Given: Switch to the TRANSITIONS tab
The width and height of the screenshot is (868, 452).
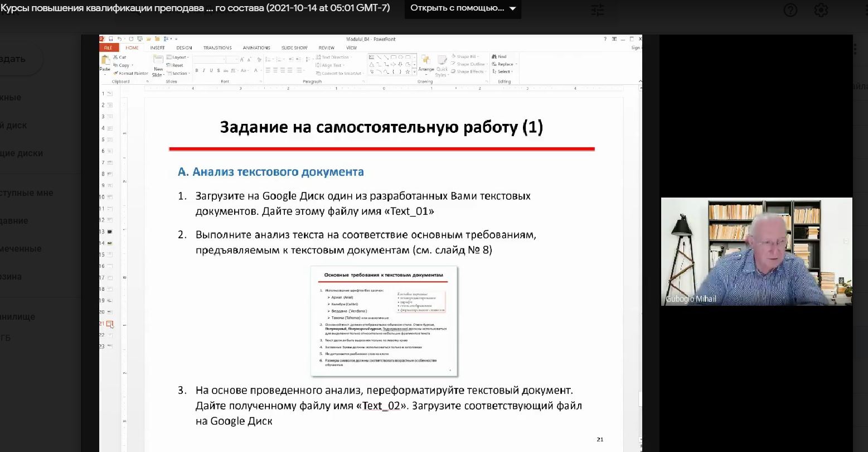Looking at the screenshot, I should [x=217, y=47].
